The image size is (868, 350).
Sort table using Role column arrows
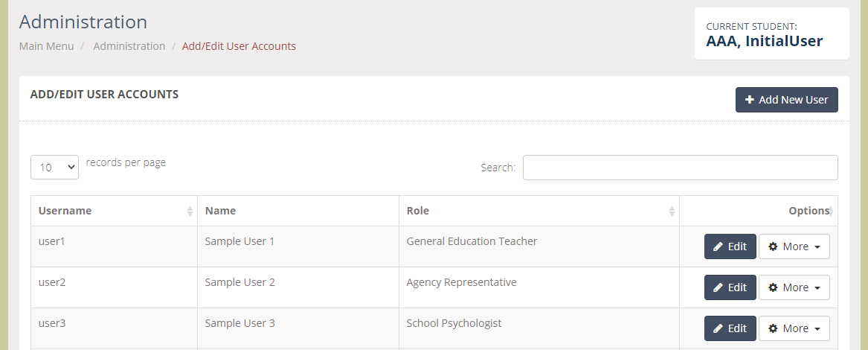672,211
